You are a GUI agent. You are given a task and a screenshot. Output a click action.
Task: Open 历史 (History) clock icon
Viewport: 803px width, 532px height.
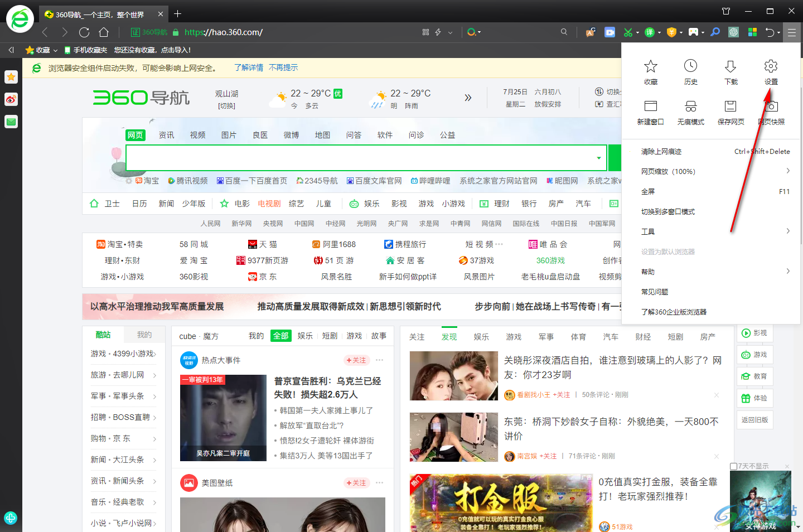[x=690, y=72]
